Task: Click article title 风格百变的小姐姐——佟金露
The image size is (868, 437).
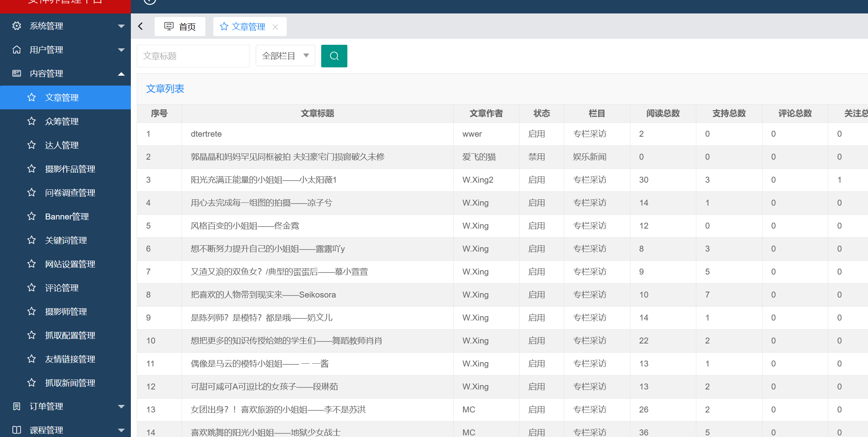Action: click(x=245, y=226)
